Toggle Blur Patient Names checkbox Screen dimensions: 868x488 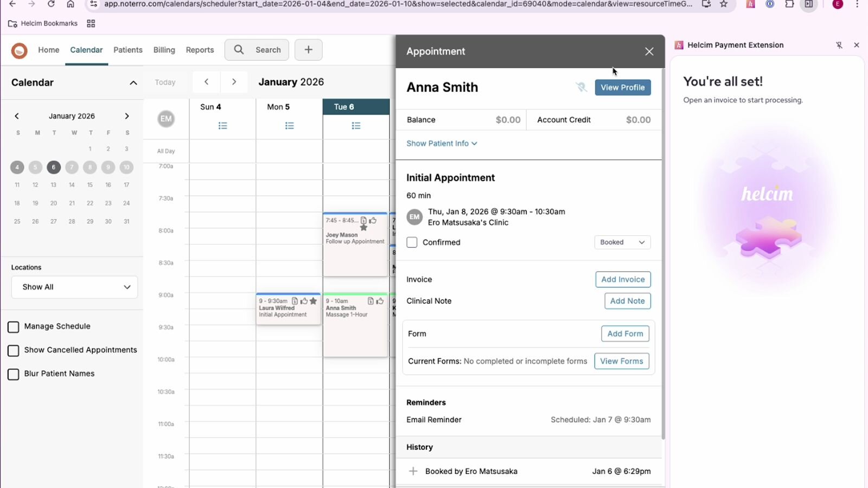coord(14,374)
